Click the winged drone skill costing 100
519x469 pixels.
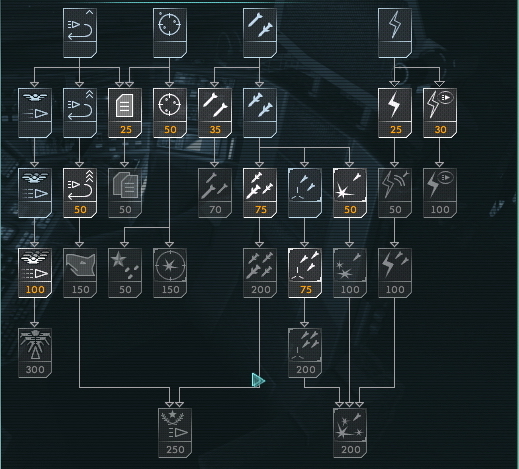click(35, 273)
